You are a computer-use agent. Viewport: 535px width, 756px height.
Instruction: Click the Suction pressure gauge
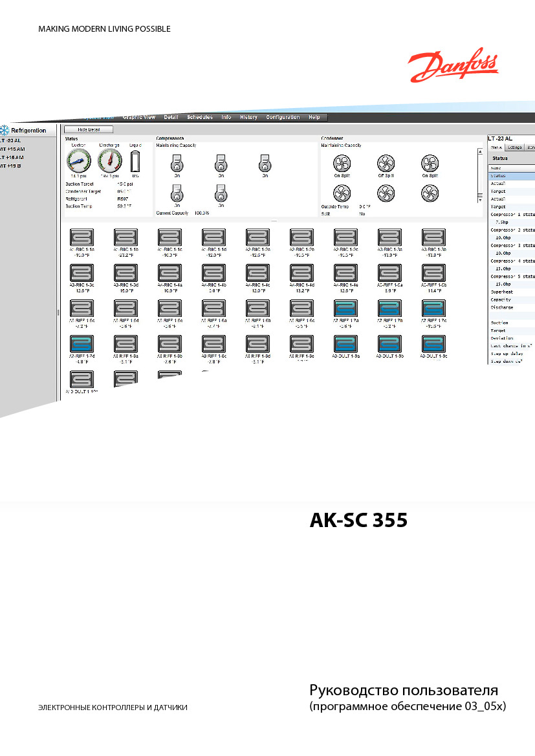click(x=79, y=161)
